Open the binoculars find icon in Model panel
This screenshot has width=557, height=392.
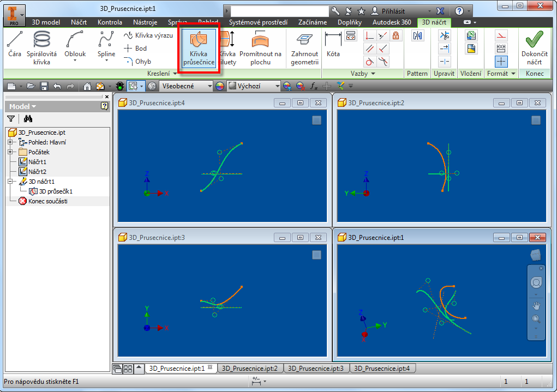pyautogui.click(x=28, y=118)
